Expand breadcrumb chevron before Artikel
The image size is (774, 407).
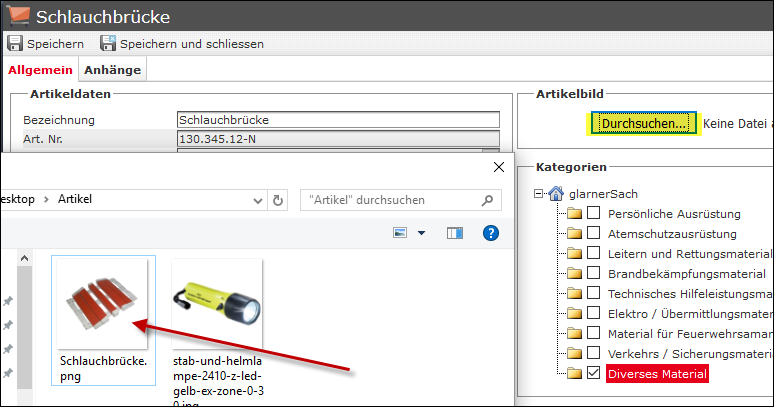(x=46, y=199)
